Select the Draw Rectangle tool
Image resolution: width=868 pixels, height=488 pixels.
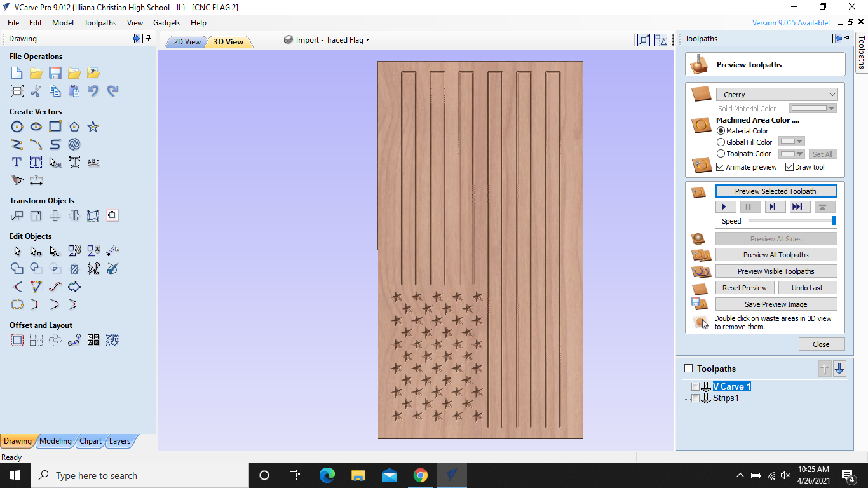point(55,126)
